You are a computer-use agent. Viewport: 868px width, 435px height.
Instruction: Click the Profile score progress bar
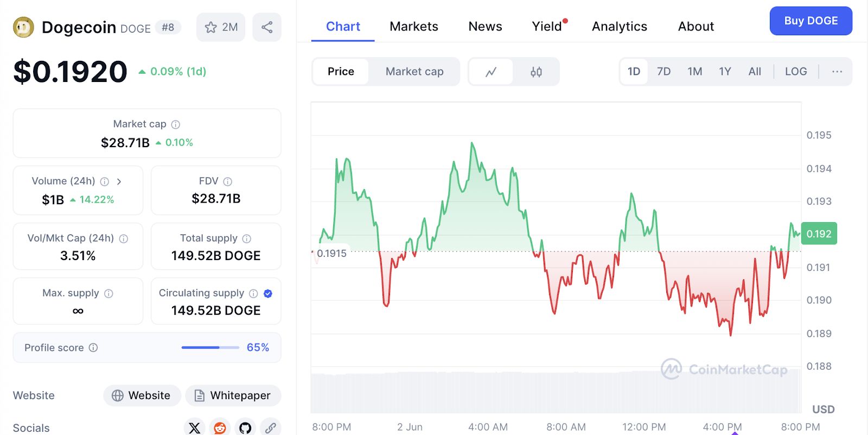(x=210, y=348)
